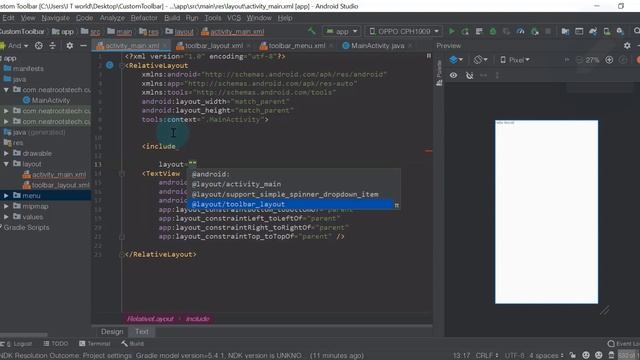Image resolution: width=640 pixels, height=360 pixels.
Task: Toggle autoconnect magnet icon in preview
Action: click(469, 76)
